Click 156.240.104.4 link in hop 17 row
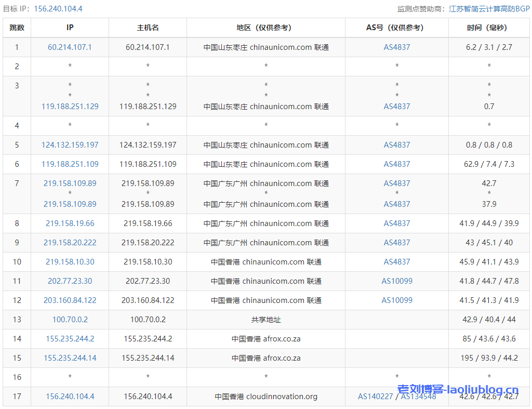 point(70,397)
